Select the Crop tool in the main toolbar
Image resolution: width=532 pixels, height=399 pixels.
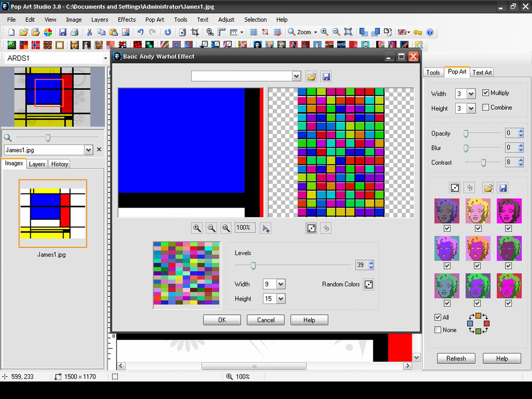pos(195,32)
